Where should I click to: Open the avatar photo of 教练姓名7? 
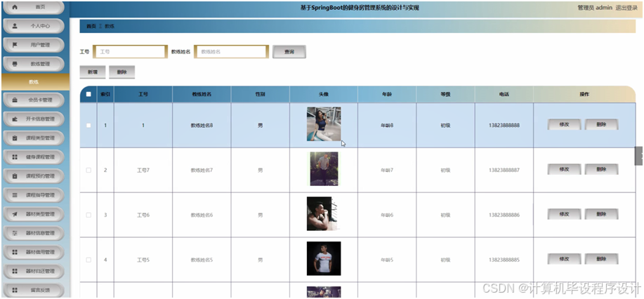point(324,169)
